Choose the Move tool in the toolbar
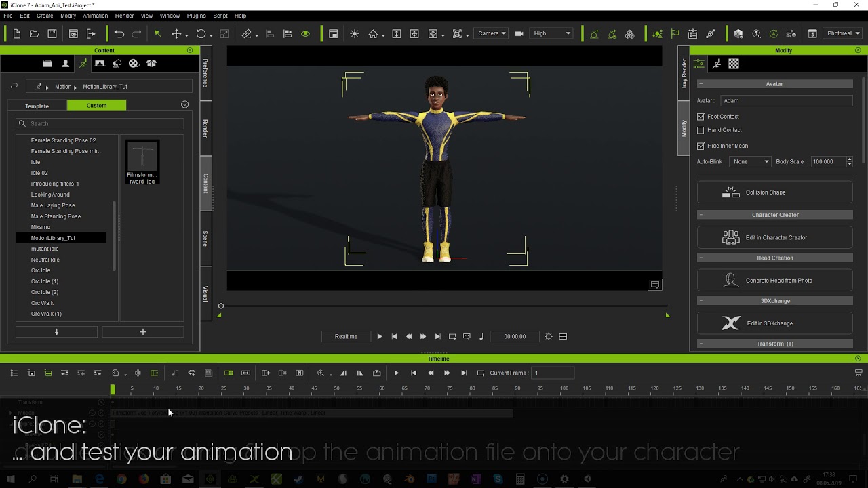Viewport: 868px width, 488px height. [176, 33]
